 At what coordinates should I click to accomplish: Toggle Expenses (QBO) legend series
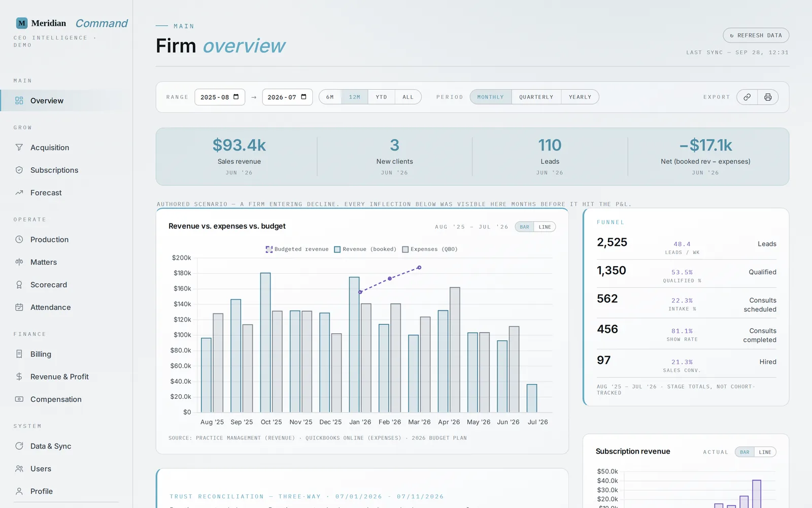(430, 249)
